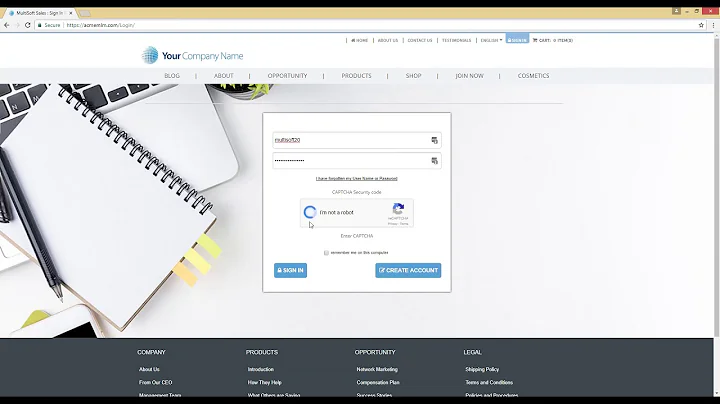
Task: Reload the page with the refresh icon
Action: (x=28, y=25)
